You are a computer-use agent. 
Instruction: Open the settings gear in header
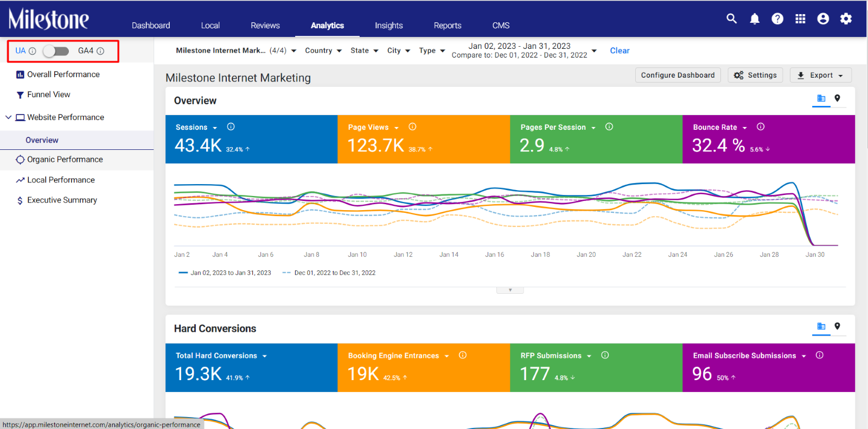coord(846,19)
